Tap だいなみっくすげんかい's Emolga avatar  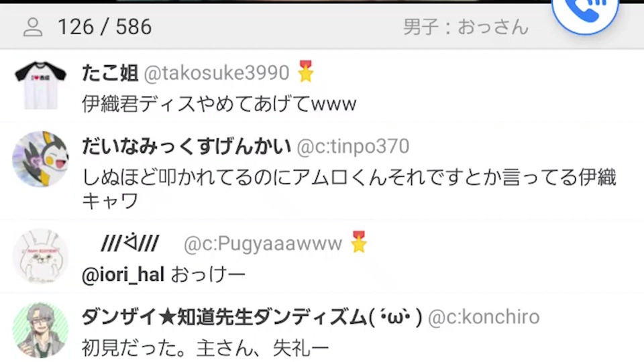(x=40, y=159)
